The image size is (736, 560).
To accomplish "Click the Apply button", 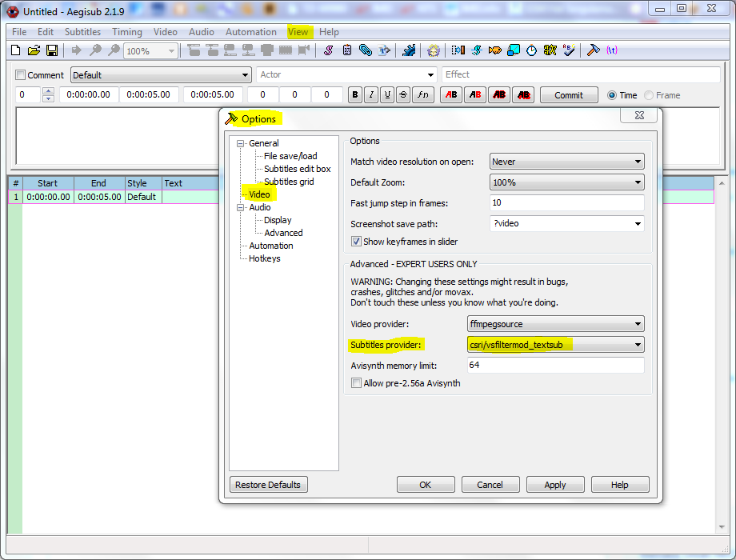I will point(554,485).
